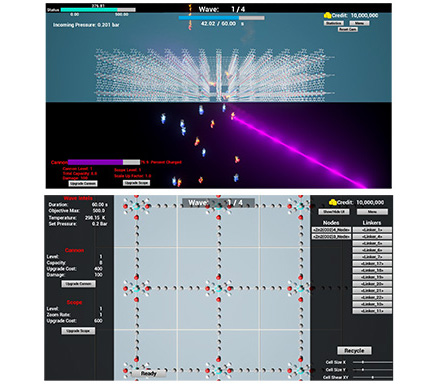
Task: Select Linker_7 from the Linkers list
Action: [372, 257]
